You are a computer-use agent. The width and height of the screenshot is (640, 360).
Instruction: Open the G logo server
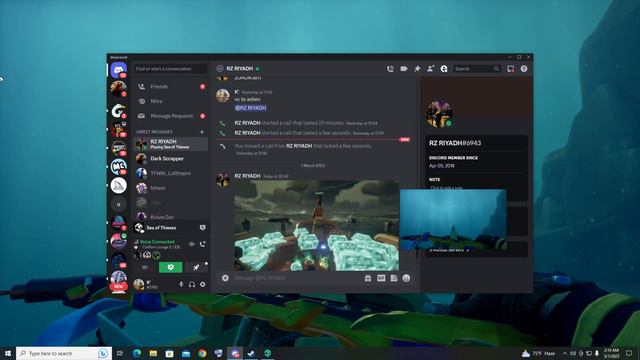tap(119, 110)
